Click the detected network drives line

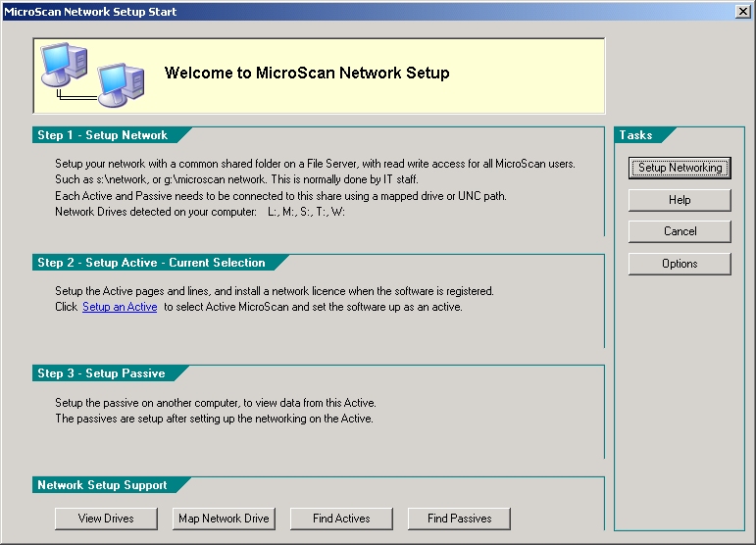tap(200, 212)
